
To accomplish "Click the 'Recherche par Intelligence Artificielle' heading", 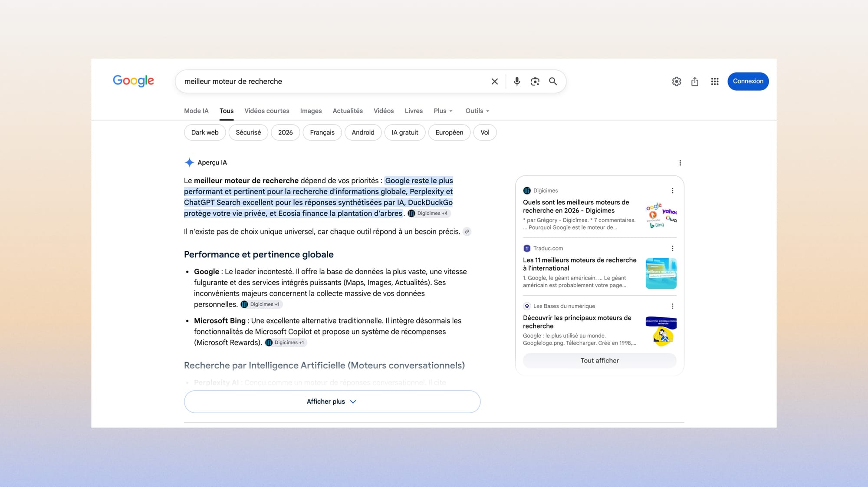I will [324, 365].
